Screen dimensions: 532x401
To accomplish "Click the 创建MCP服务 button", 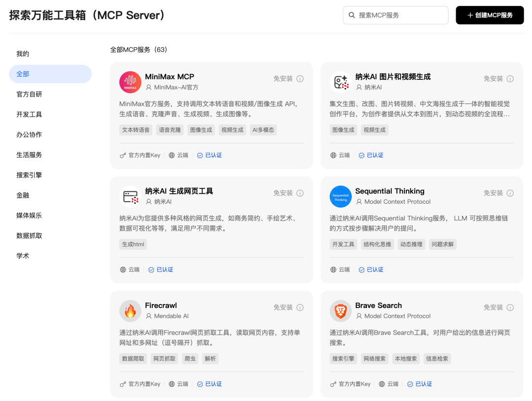I will point(490,15).
